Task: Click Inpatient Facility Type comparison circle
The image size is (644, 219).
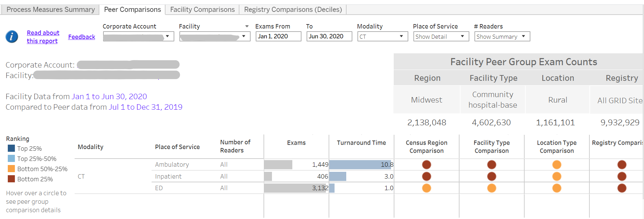Action: 491,176
